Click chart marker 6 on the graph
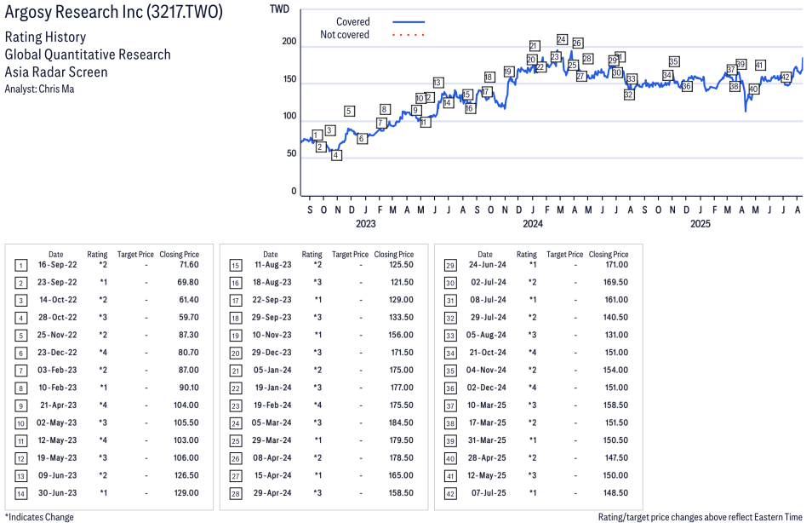 pyautogui.click(x=362, y=138)
